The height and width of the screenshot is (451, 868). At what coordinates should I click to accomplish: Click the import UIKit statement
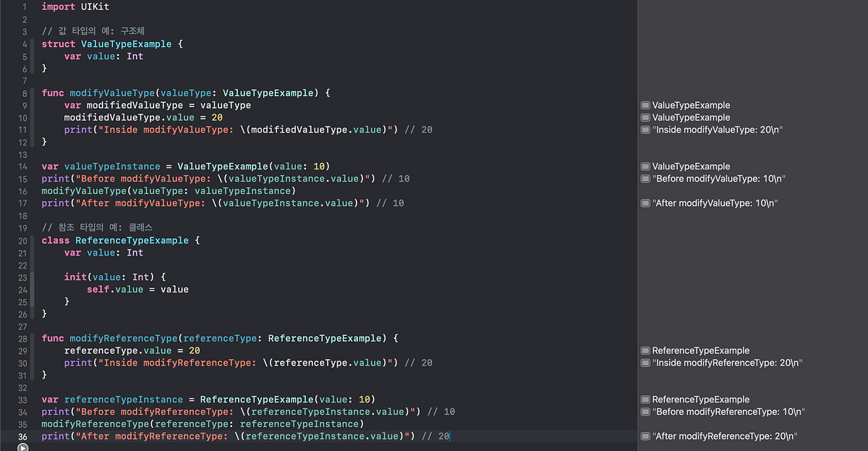(76, 7)
